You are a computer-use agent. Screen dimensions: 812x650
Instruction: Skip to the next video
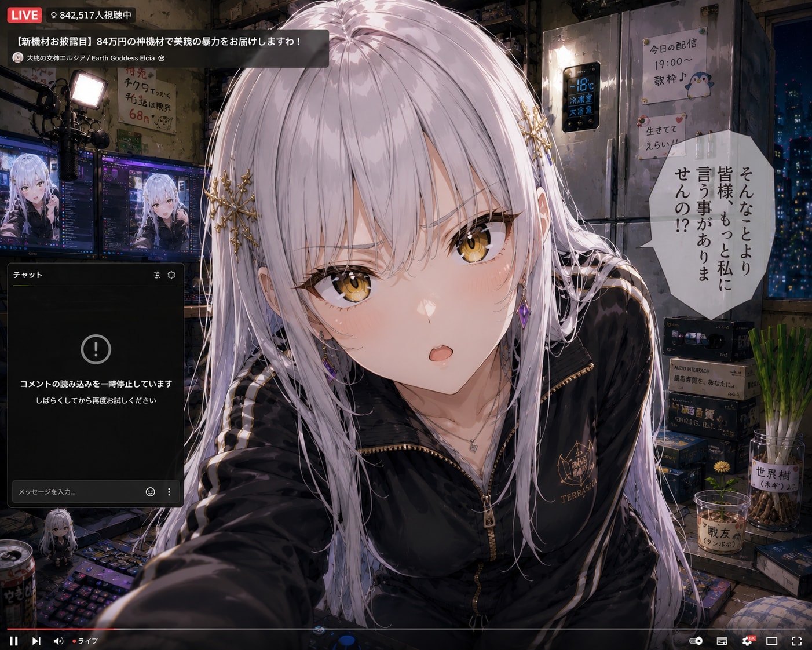coord(36,641)
